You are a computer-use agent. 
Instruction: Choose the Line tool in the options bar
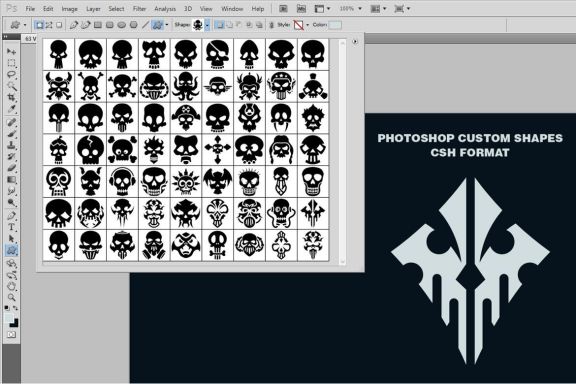[x=145, y=25]
